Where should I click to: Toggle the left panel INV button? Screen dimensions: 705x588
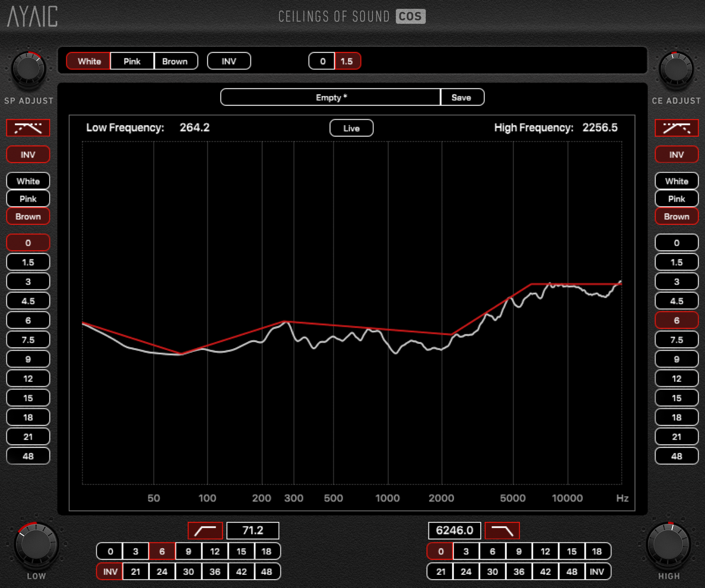pyautogui.click(x=28, y=155)
